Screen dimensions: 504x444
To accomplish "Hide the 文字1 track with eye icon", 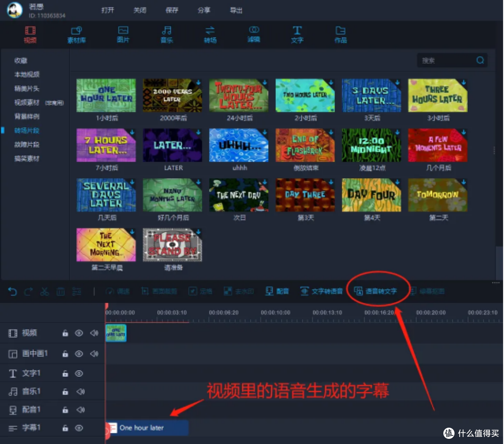I will 79,374.
